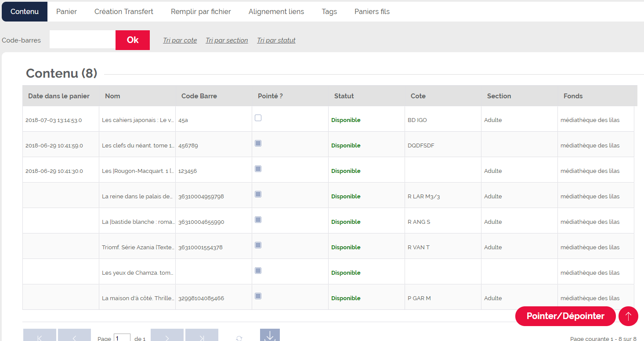Viewport: 644px width, 341px height.
Task: Click cote cell 'P GAR M'
Action: tap(443, 298)
